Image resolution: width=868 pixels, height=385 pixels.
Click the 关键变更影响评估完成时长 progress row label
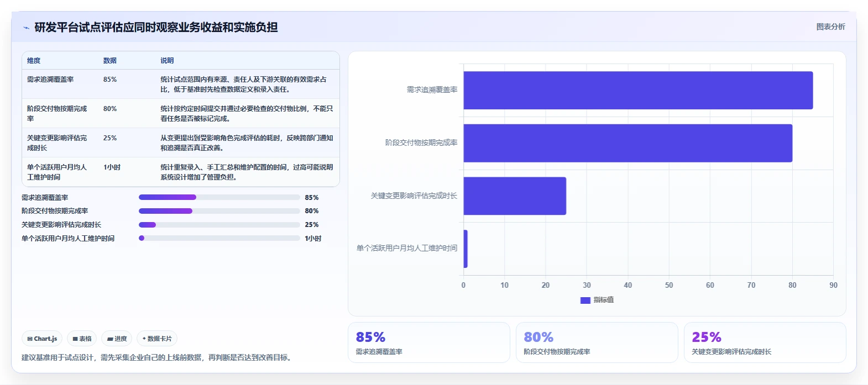61,225
